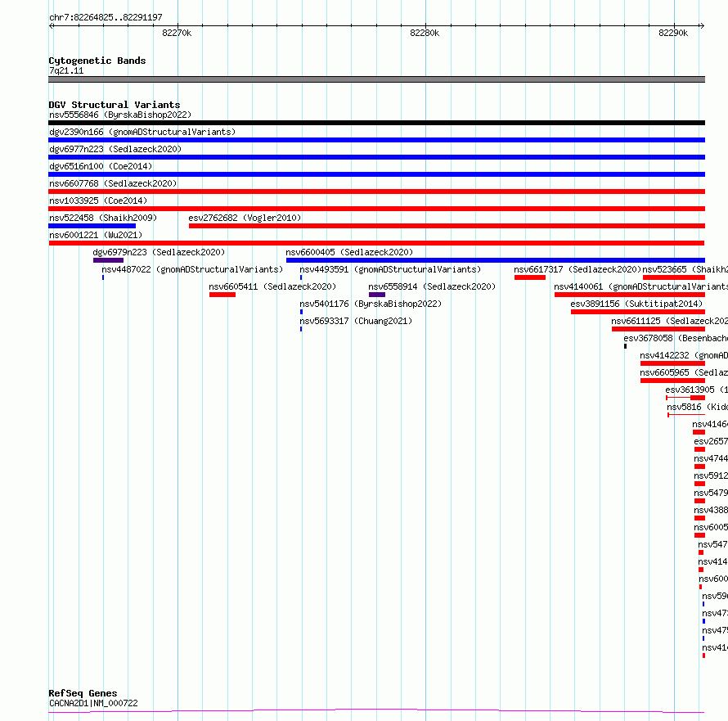Open esv3678058 variant label
Screen dimensions: 728x721
[676, 338]
